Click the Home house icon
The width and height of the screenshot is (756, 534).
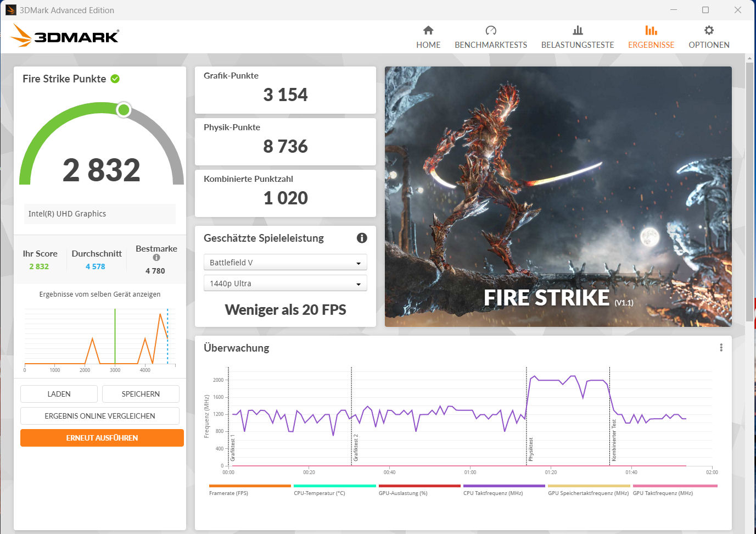click(428, 30)
